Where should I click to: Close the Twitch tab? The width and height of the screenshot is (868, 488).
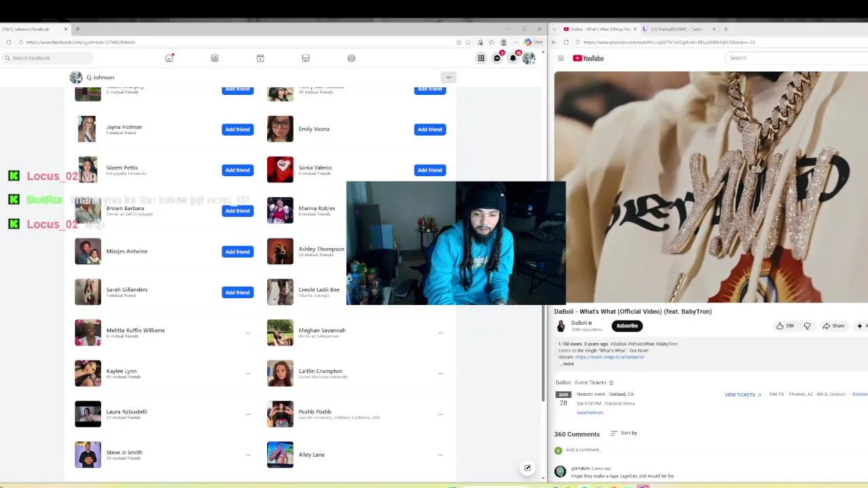tap(713, 29)
